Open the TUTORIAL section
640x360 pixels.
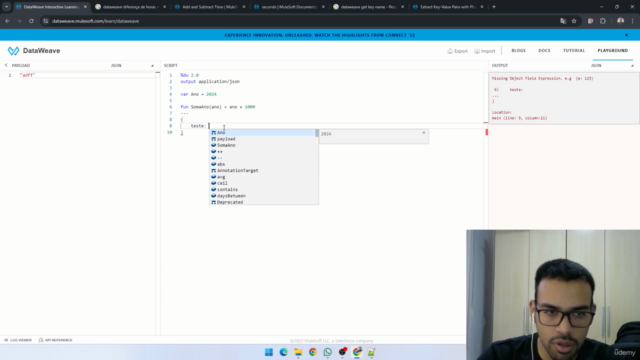pyautogui.click(x=574, y=51)
